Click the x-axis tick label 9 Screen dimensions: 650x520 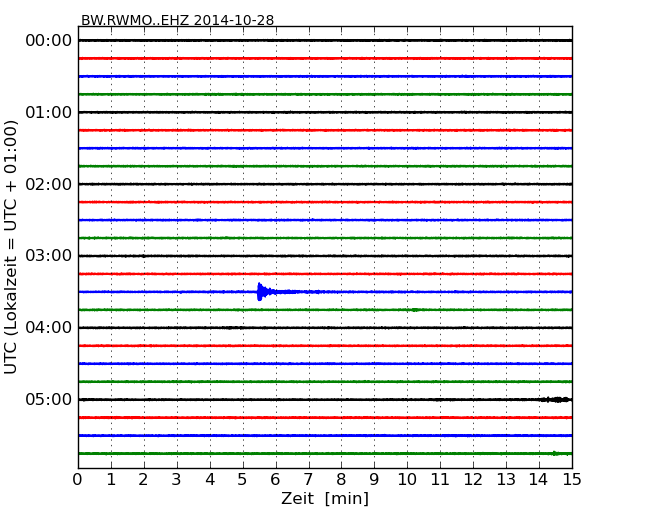374,480
